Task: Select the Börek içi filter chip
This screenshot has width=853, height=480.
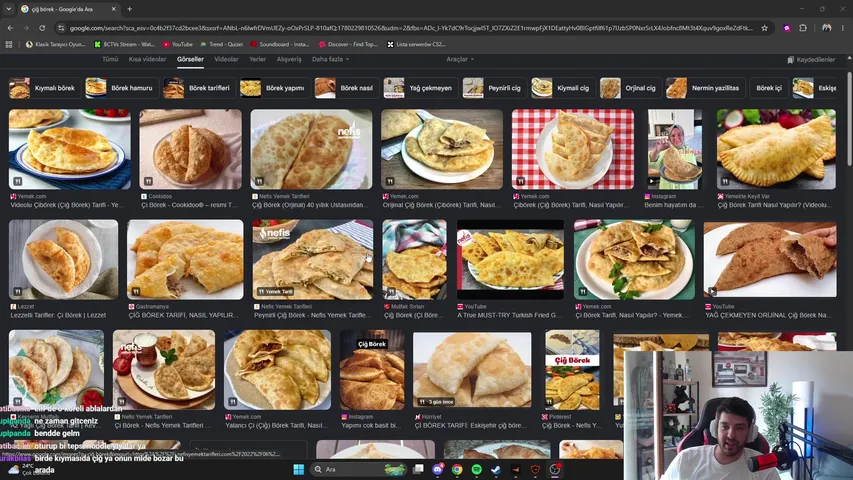Action: (769, 88)
